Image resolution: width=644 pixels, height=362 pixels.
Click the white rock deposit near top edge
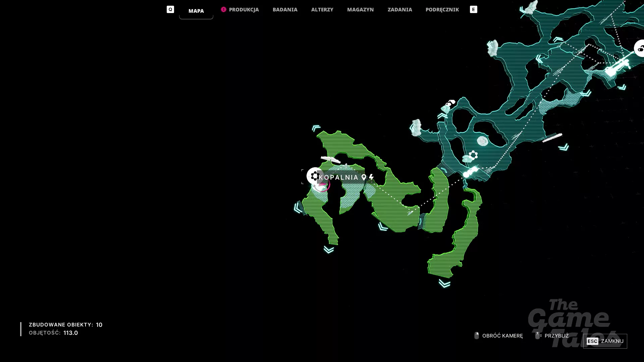click(x=531, y=7)
